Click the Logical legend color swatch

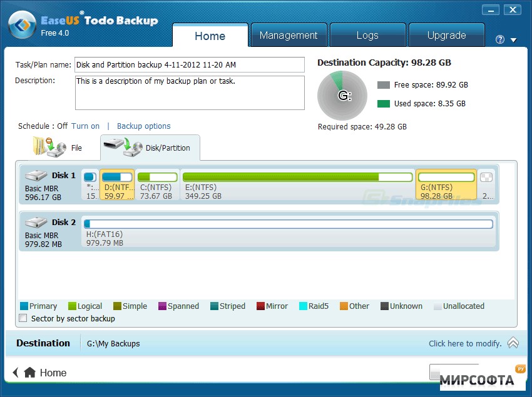click(x=72, y=306)
